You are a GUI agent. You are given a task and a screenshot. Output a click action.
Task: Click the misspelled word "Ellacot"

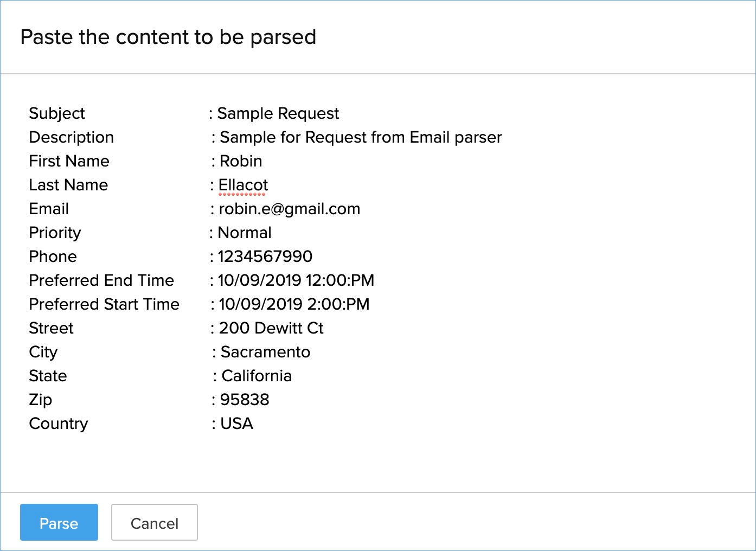point(243,185)
